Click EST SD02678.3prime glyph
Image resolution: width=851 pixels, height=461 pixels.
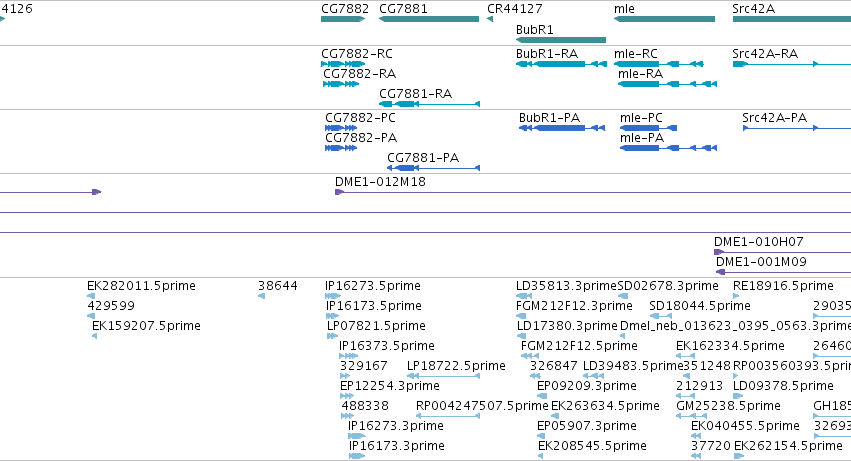click(623, 296)
